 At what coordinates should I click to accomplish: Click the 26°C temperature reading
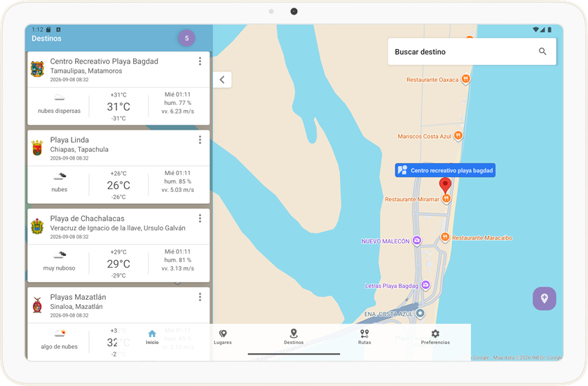coord(118,185)
